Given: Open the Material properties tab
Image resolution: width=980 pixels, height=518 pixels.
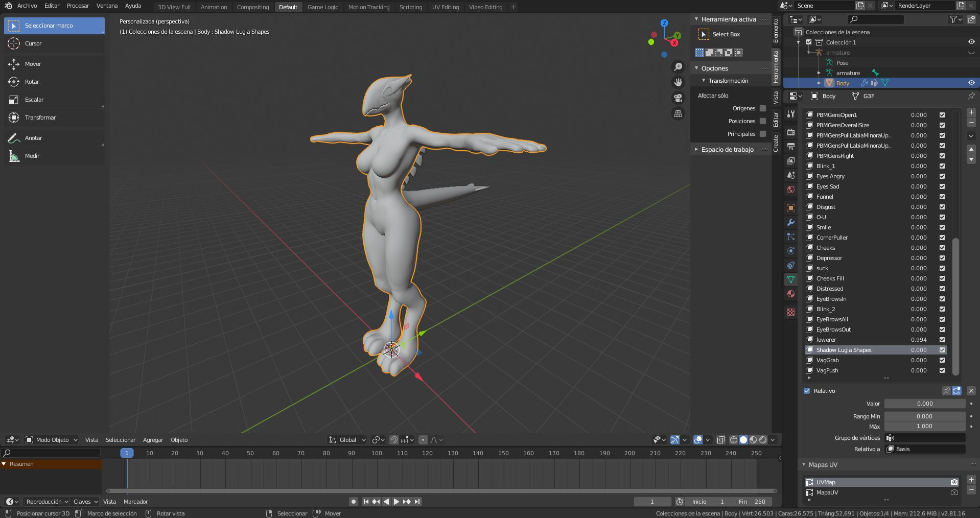Looking at the screenshot, I should pyautogui.click(x=791, y=294).
